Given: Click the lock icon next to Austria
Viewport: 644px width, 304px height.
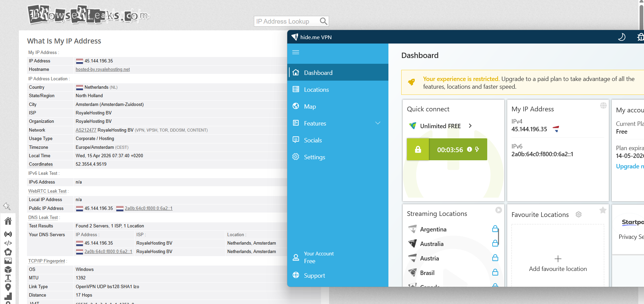Looking at the screenshot, I should point(495,258).
